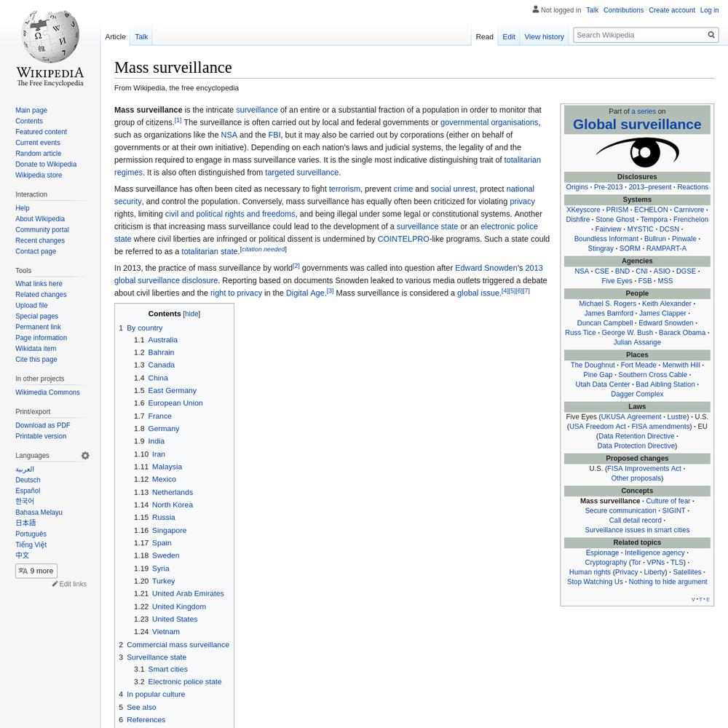Open the targeted surveillance link
Screen dimensions: 728x728
[302, 173]
